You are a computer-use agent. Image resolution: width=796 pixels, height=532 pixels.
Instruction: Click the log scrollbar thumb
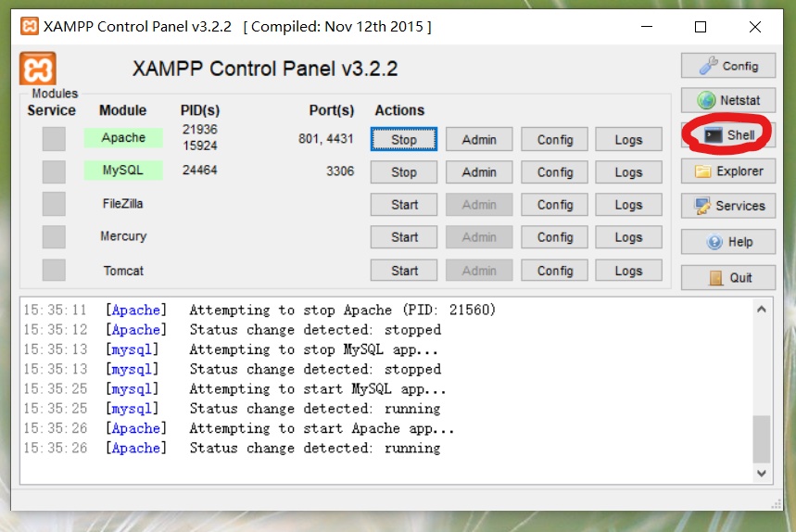point(761,439)
